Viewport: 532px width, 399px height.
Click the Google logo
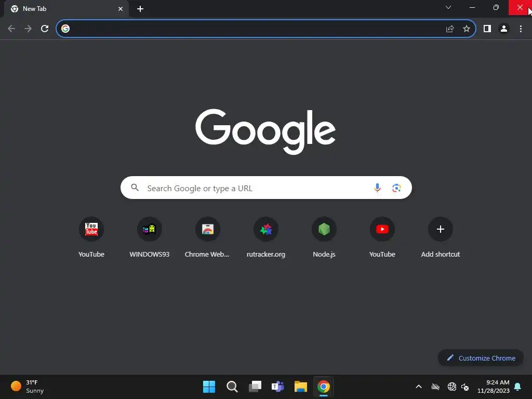tap(265, 131)
